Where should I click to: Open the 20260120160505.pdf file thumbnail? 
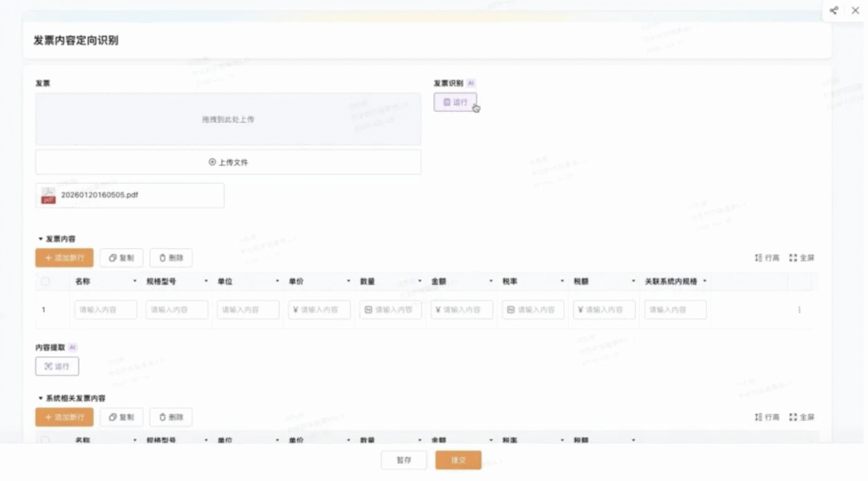point(48,195)
